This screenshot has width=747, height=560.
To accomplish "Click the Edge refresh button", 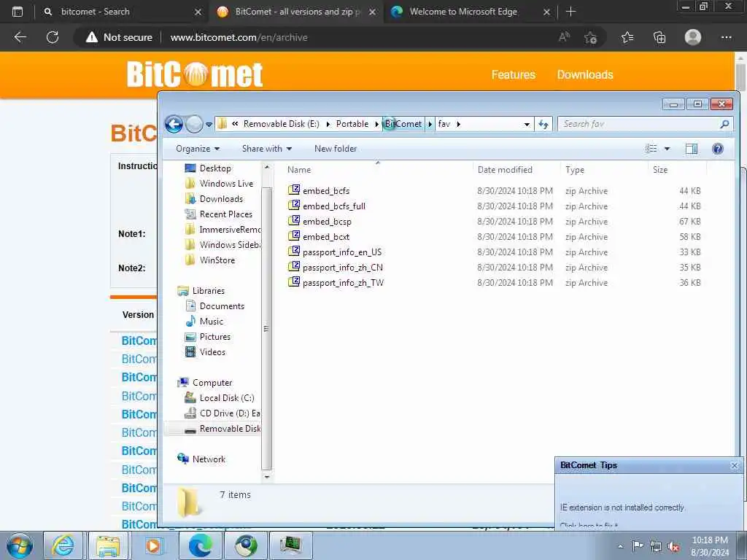I will [x=53, y=37].
